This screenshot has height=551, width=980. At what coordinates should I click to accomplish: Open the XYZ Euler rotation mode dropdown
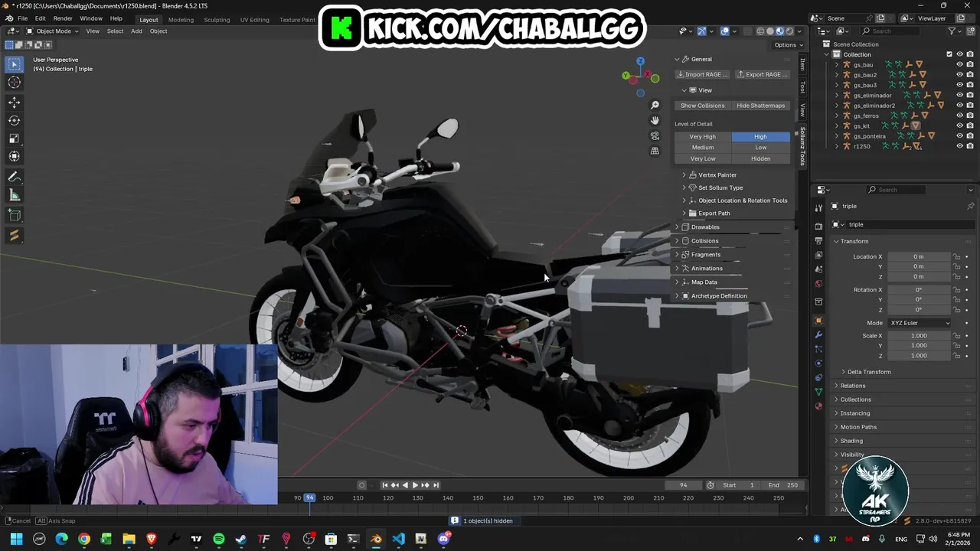pyautogui.click(x=920, y=323)
